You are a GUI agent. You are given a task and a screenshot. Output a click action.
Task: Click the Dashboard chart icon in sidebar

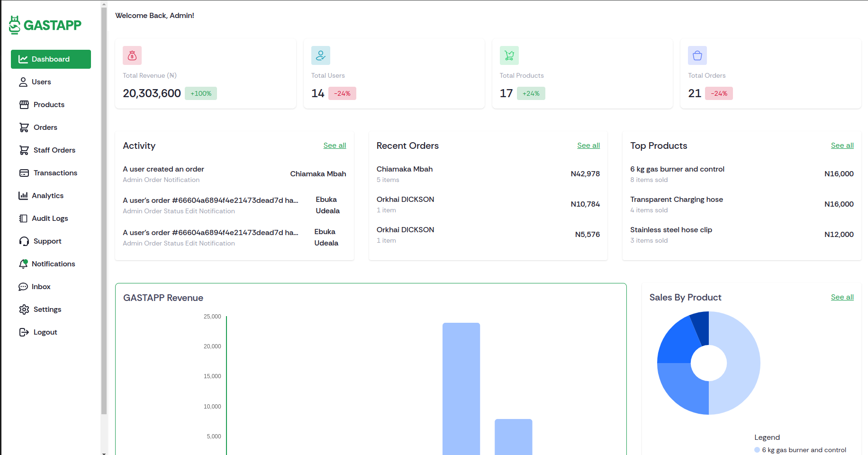pyautogui.click(x=23, y=59)
